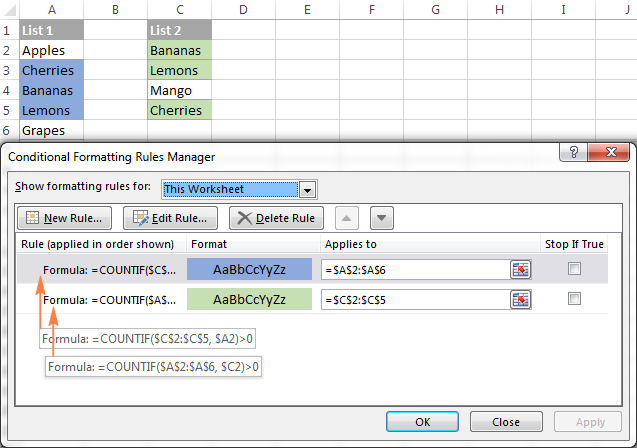637x448 pixels.
Task: Click the green AaBbCcYyZz format preview
Action: pos(249,299)
